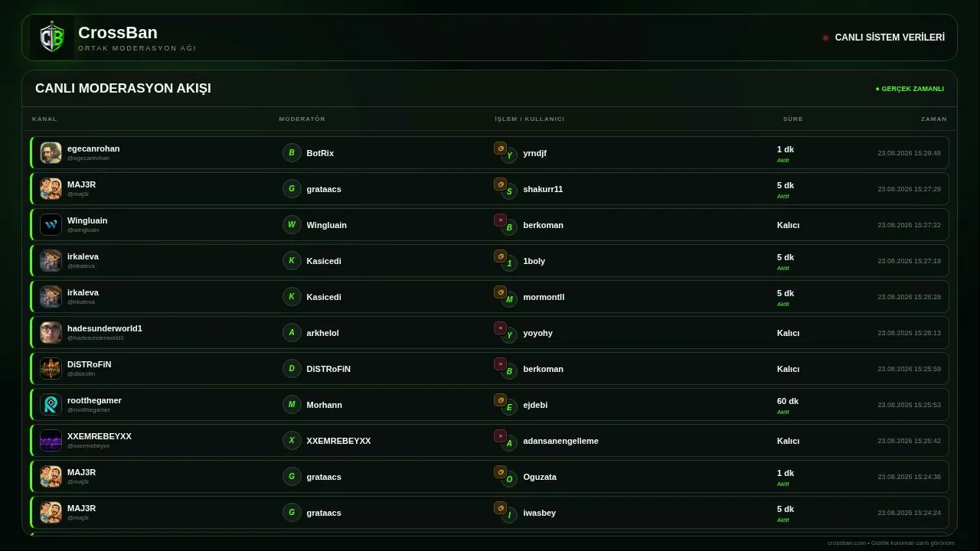Image resolution: width=980 pixels, height=551 pixels.
Task: Select the rootthegamer channel avatar icon
Action: pos(51,404)
